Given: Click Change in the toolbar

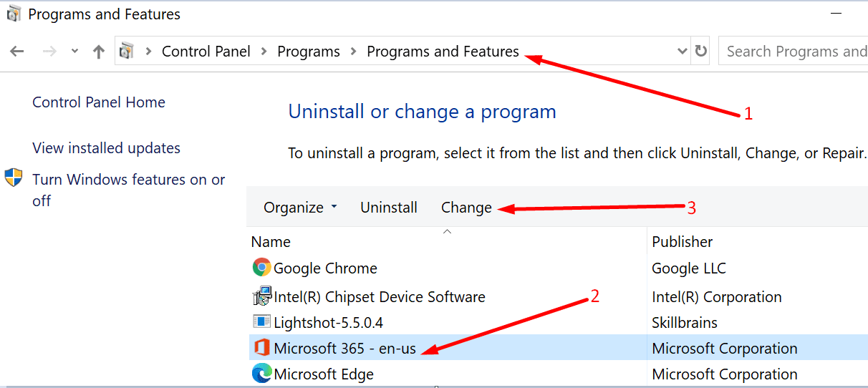Looking at the screenshot, I should [x=466, y=208].
